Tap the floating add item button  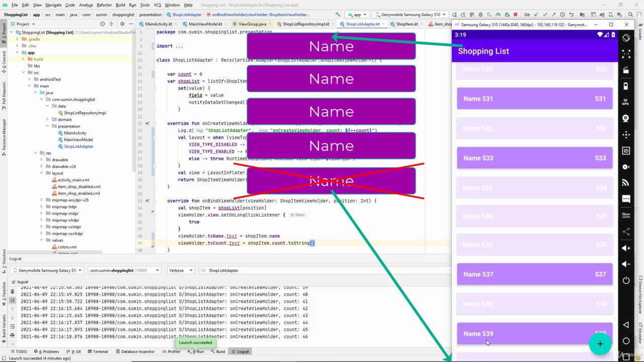click(x=600, y=343)
